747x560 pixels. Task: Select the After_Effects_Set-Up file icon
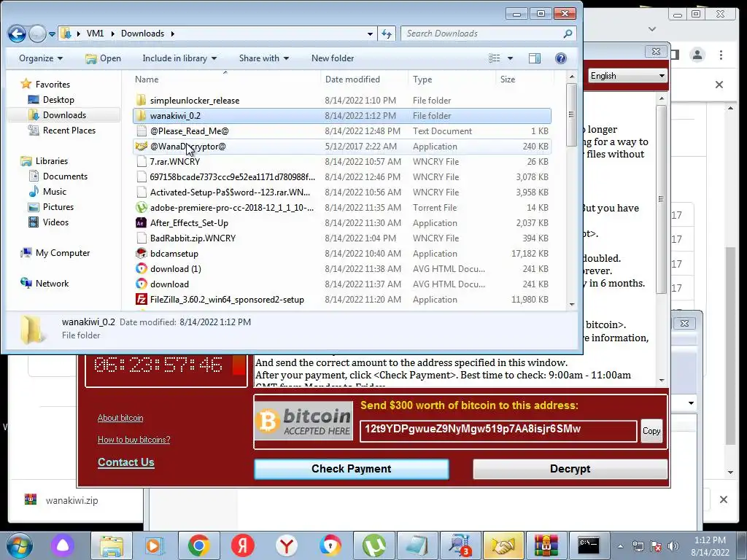(x=141, y=223)
